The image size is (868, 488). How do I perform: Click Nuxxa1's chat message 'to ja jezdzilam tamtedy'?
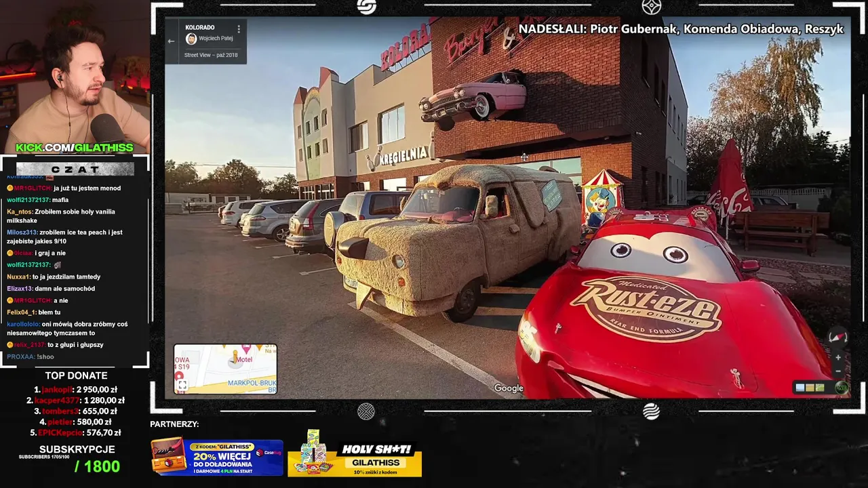(54, 277)
